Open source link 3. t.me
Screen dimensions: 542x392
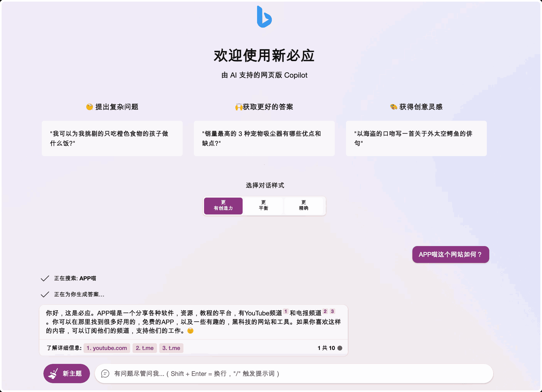click(x=171, y=348)
